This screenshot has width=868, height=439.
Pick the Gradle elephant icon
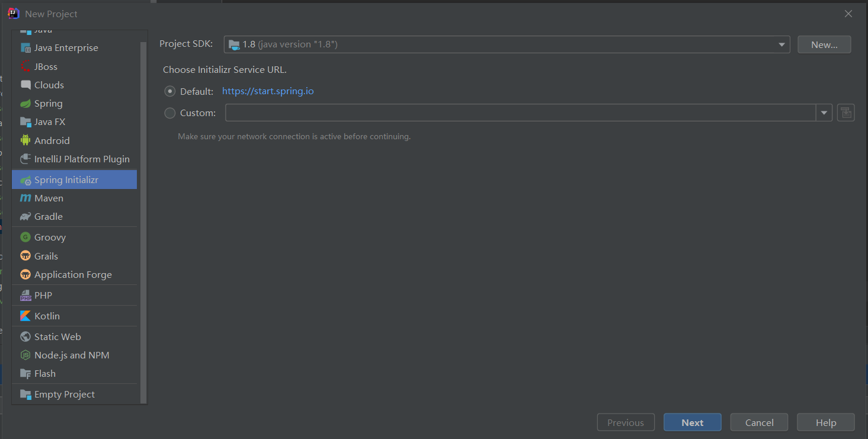pos(25,216)
